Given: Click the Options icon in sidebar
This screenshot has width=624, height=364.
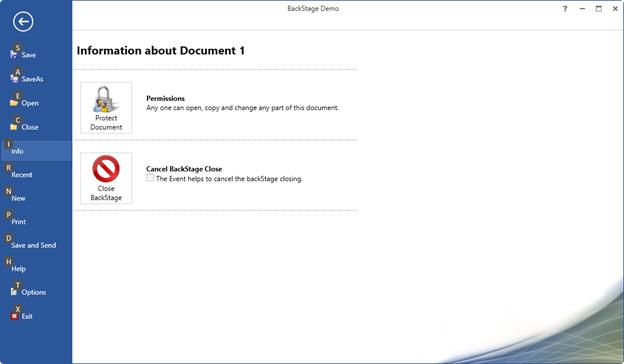Looking at the screenshot, I should [14, 292].
